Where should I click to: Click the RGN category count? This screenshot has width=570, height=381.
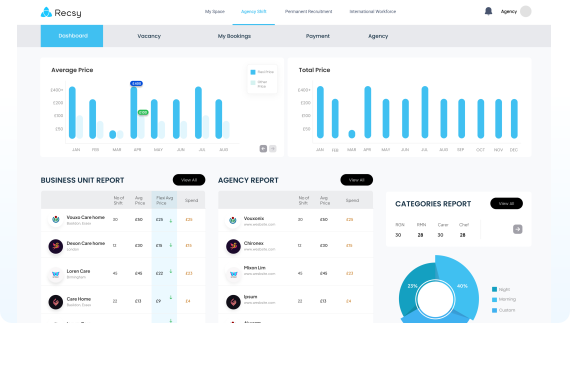click(x=398, y=235)
